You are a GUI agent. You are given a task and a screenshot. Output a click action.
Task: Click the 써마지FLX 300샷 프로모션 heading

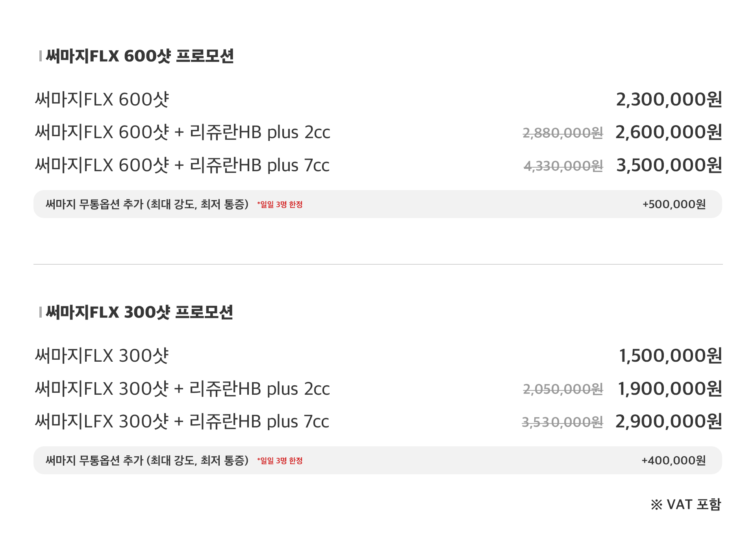[139, 312]
